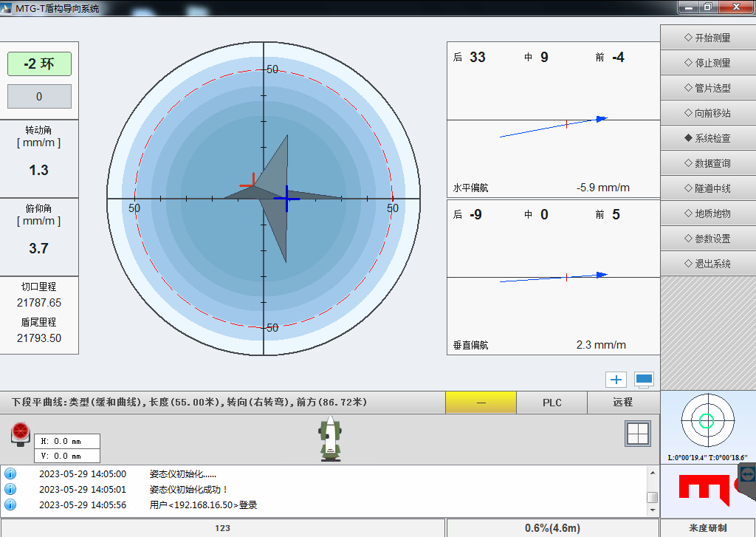756x537 pixels.
Task: Click the 转动角 value 1.3
Action: pos(38,170)
